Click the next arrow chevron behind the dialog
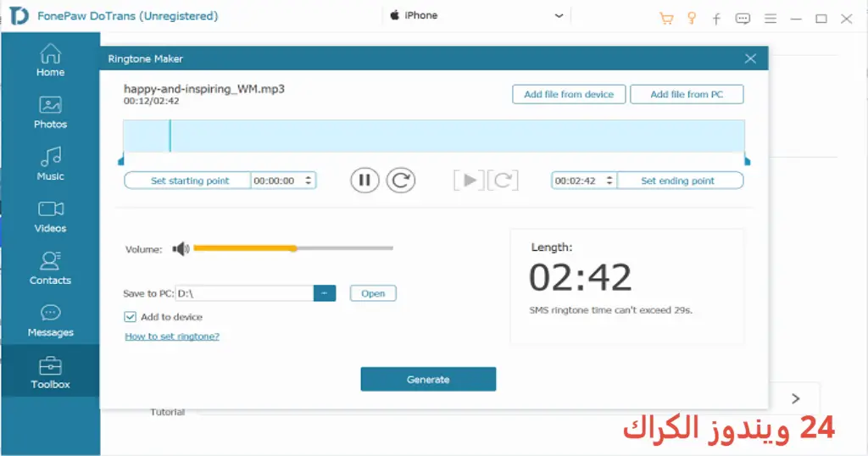 tap(795, 398)
